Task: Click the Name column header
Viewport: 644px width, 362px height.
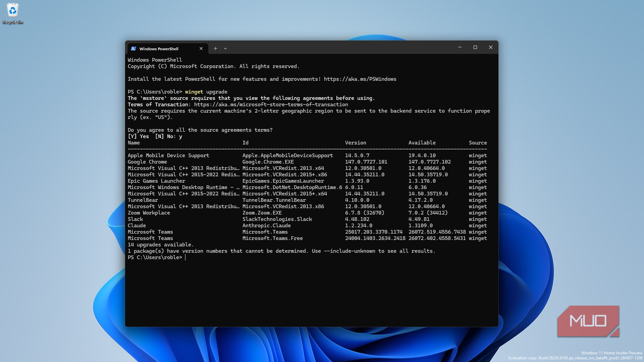Action: click(x=133, y=143)
